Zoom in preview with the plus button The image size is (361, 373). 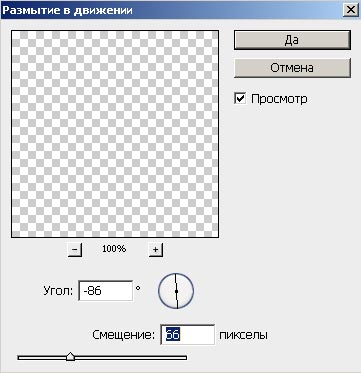point(156,250)
